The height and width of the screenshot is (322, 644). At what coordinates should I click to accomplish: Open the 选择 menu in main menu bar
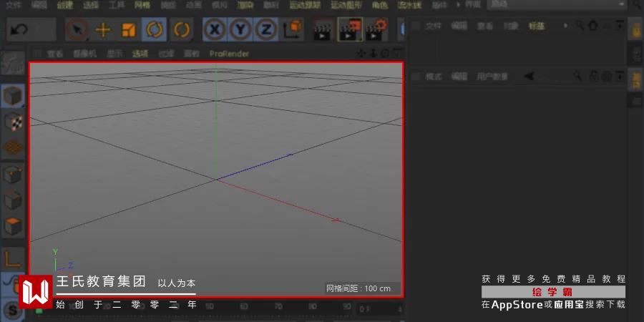91,5
